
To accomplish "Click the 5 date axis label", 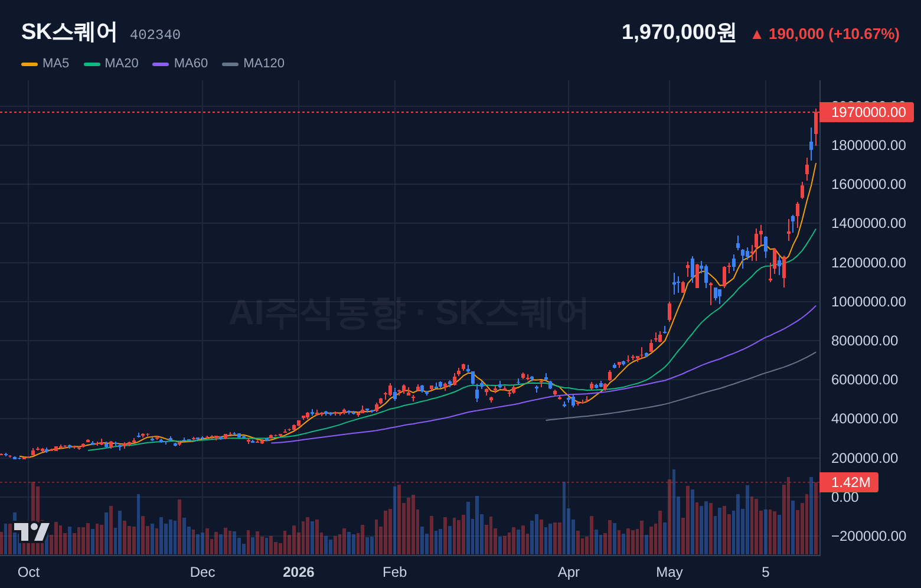I will tap(766, 572).
